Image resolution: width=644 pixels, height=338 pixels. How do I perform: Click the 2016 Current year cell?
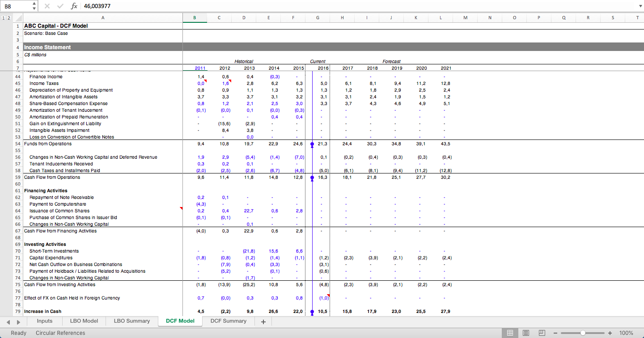coord(323,68)
